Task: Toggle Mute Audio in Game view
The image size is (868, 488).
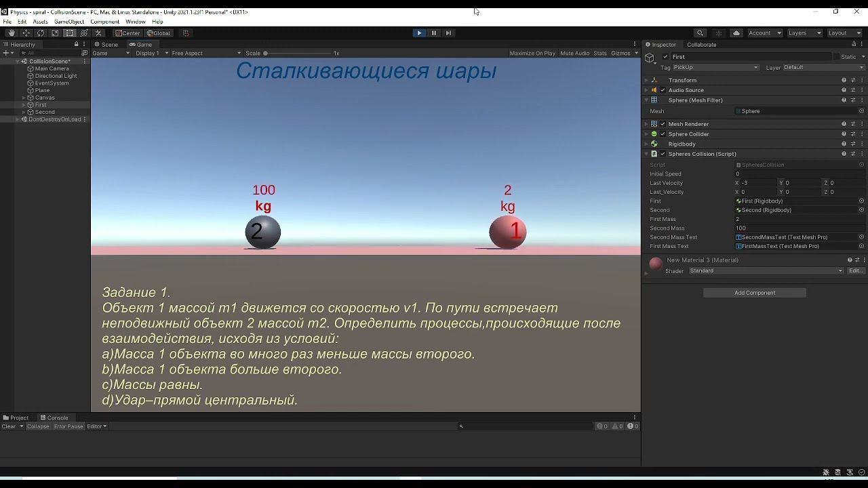Action: pos(575,53)
